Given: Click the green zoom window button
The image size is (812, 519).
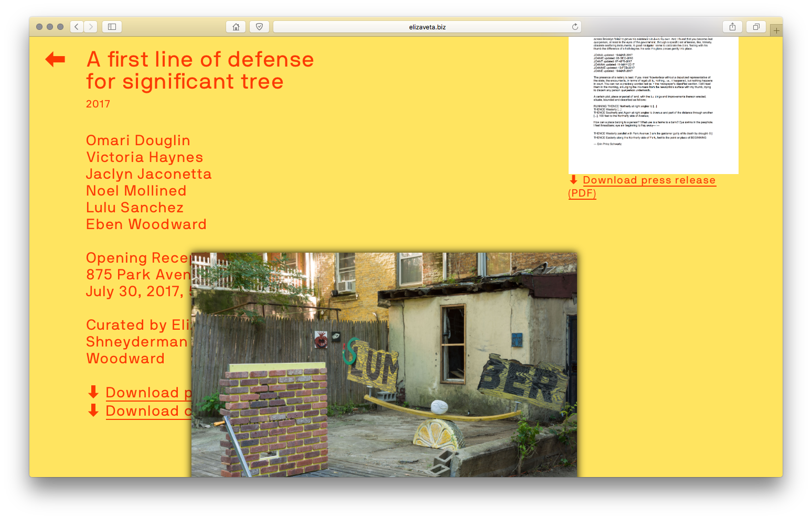Looking at the screenshot, I should 60,27.
